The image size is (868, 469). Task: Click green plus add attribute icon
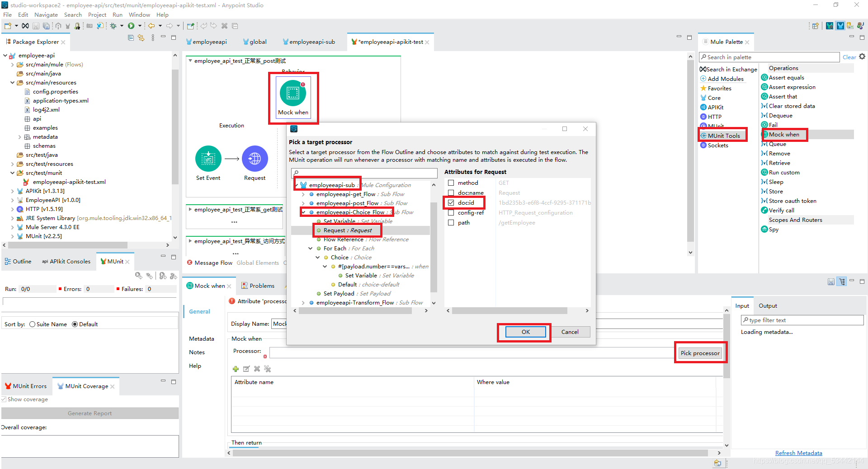click(236, 369)
